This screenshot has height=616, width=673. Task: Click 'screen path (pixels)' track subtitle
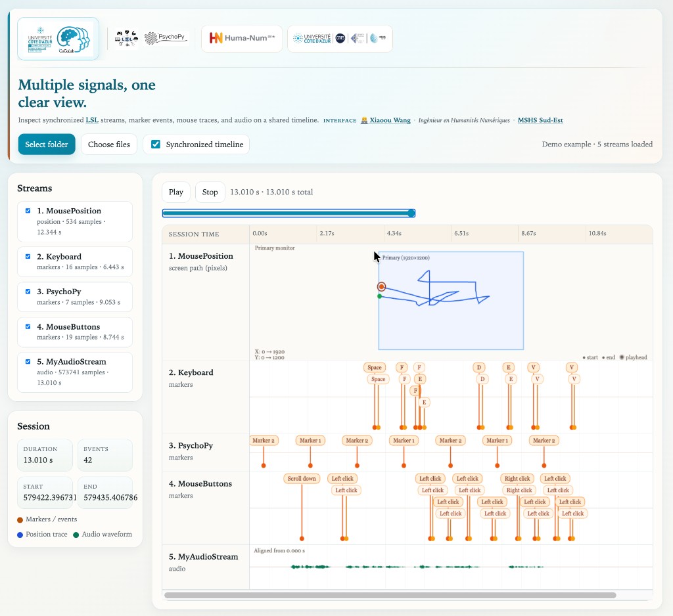198,268
